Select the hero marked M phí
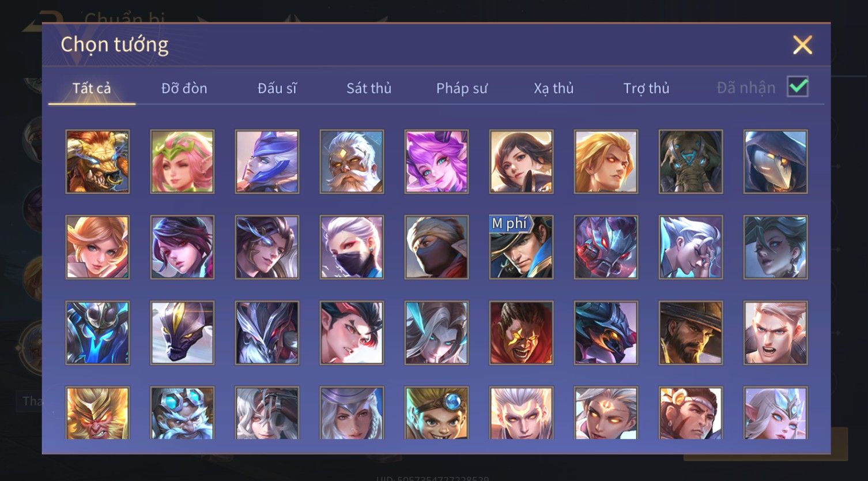 (x=521, y=247)
